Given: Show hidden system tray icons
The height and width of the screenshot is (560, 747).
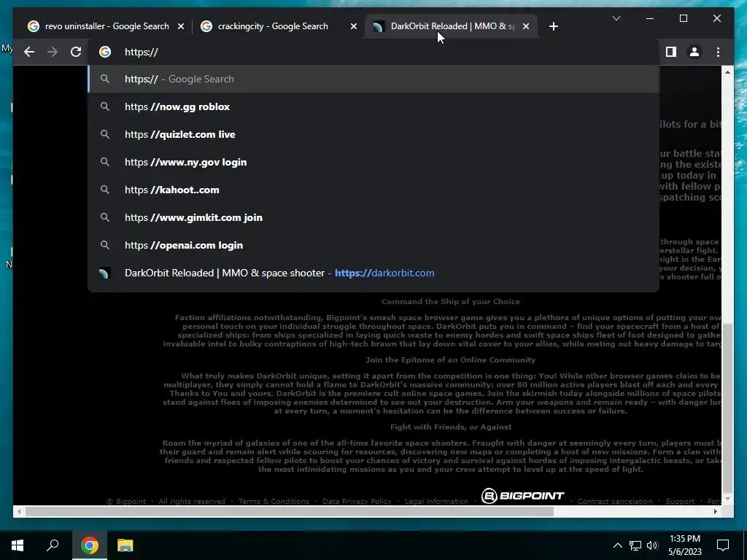Looking at the screenshot, I should click(x=617, y=545).
